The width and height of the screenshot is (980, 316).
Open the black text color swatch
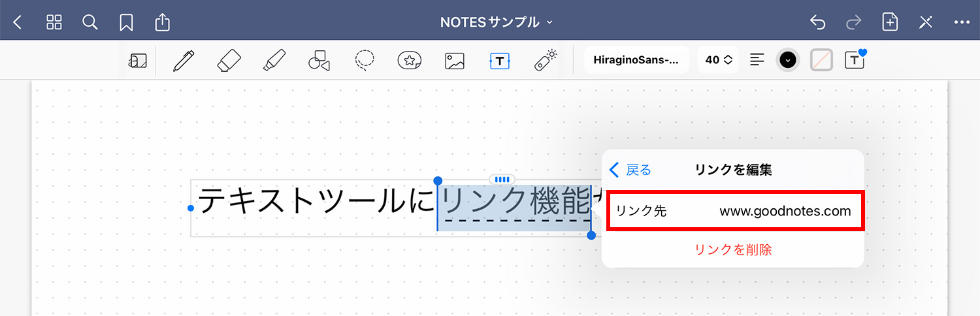(789, 60)
